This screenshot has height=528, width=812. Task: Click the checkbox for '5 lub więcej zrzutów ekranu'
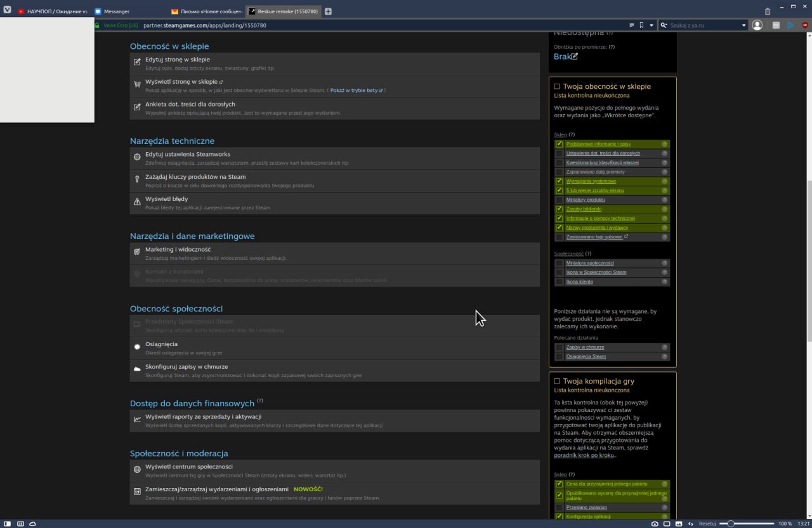559,190
